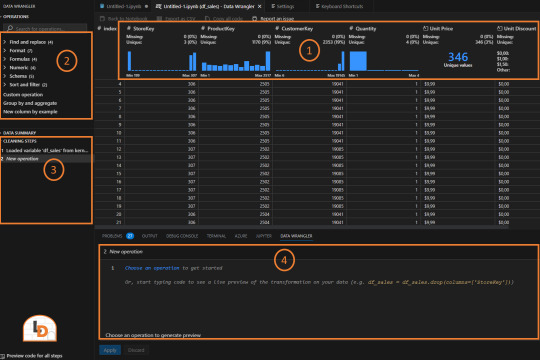The height and width of the screenshot is (360, 540).
Task: Open the DEBUG CONSOLE panel tab
Action: click(x=182, y=236)
